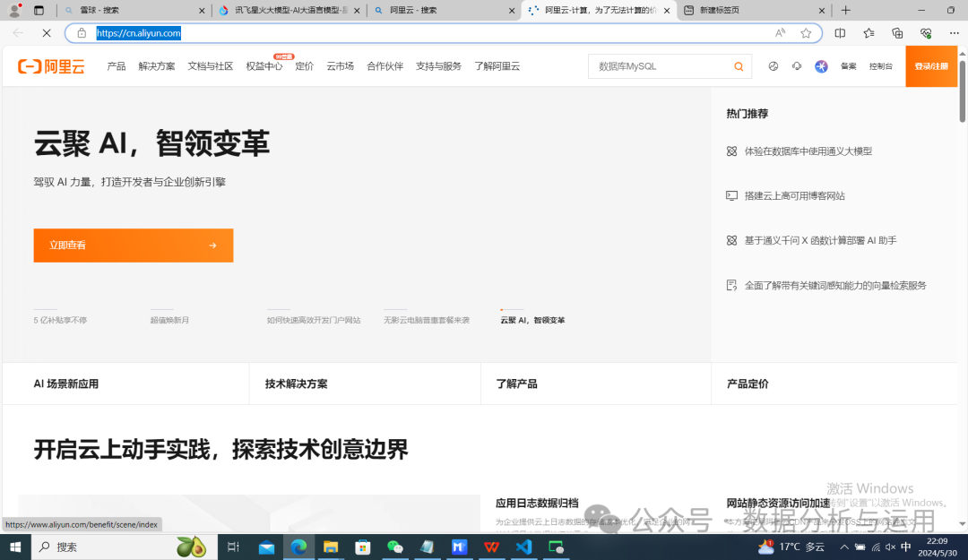
Task: Launch Visual Studio Code from taskbar
Action: (523, 547)
